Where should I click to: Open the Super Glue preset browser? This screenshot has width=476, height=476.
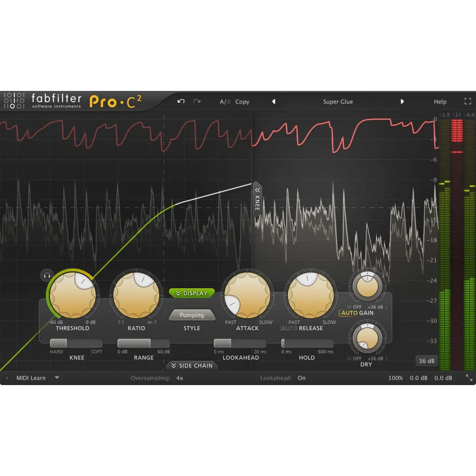tap(338, 101)
